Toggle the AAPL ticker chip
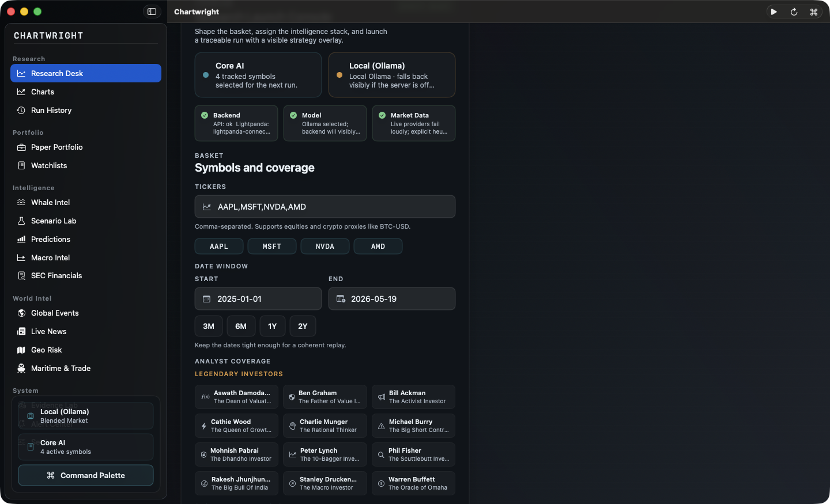 click(x=219, y=247)
